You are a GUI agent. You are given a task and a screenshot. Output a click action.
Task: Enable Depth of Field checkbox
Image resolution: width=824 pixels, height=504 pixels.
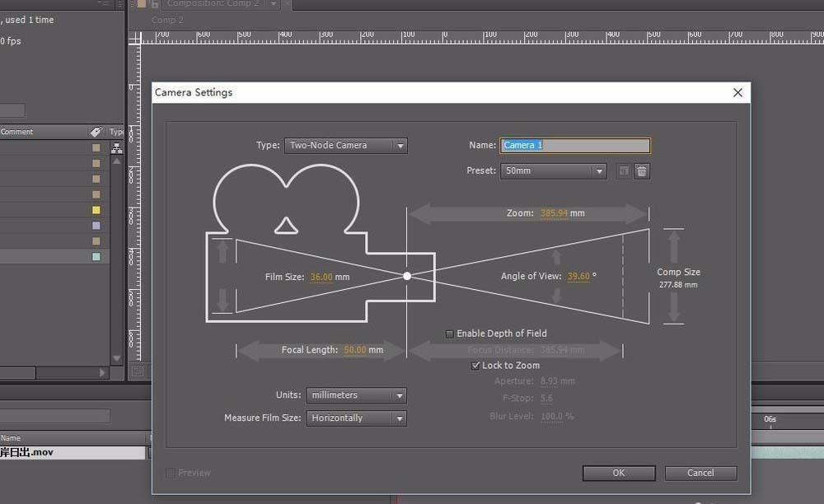click(450, 334)
